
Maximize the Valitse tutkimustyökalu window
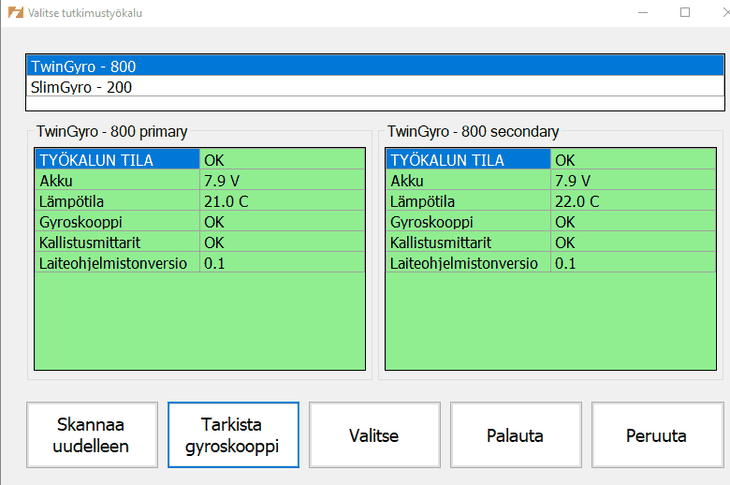(685, 13)
